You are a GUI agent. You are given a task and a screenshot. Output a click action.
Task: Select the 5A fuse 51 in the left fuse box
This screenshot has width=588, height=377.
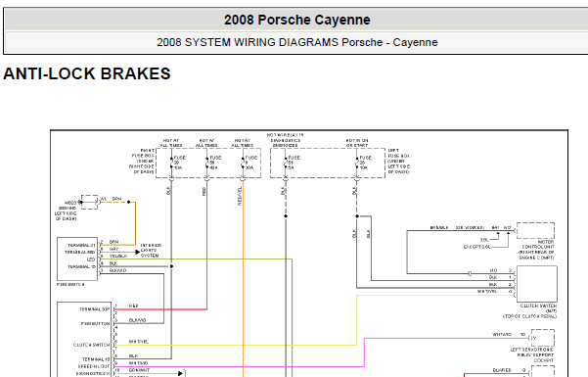click(x=291, y=163)
